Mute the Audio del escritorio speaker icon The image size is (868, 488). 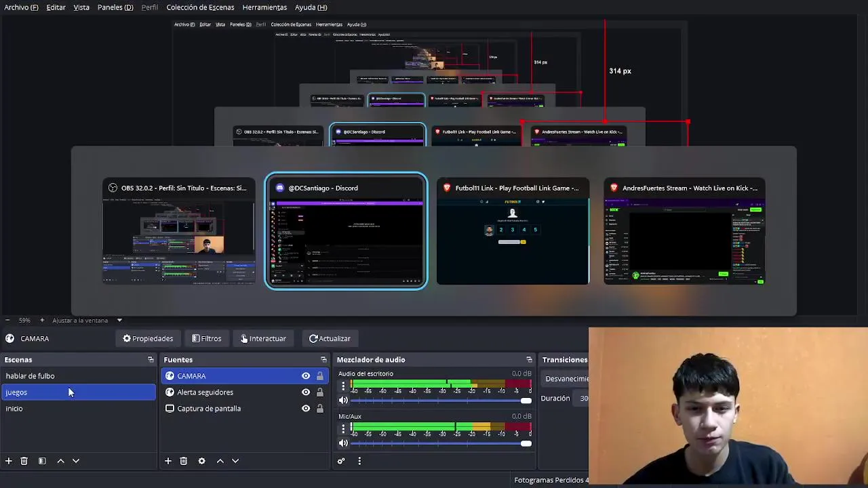point(343,401)
